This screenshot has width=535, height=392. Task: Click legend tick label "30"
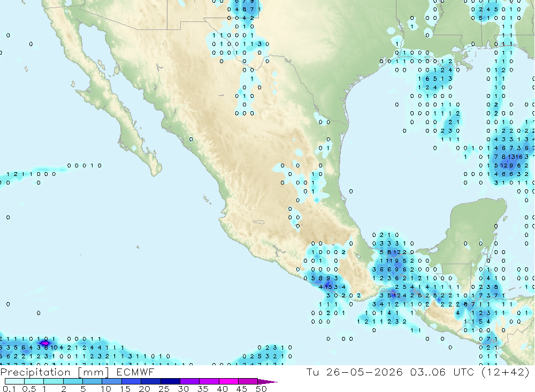point(184,389)
